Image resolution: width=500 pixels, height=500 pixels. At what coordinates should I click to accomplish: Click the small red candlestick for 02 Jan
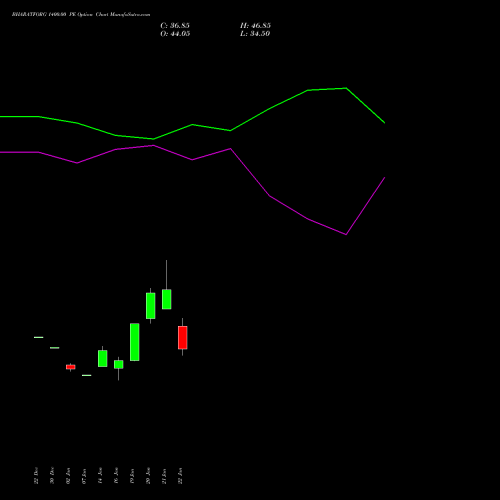tap(71, 367)
